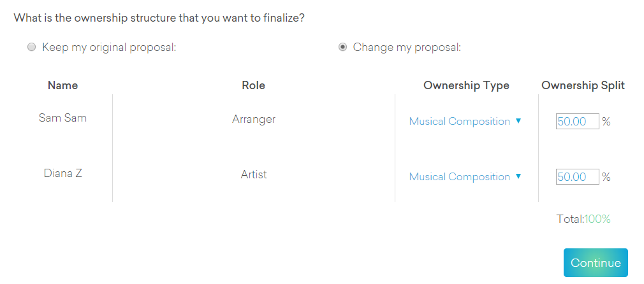Open Diana Z's Musical Composition ownership type text
The height and width of the screenshot is (284, 644).
click(x=459, y=177)
